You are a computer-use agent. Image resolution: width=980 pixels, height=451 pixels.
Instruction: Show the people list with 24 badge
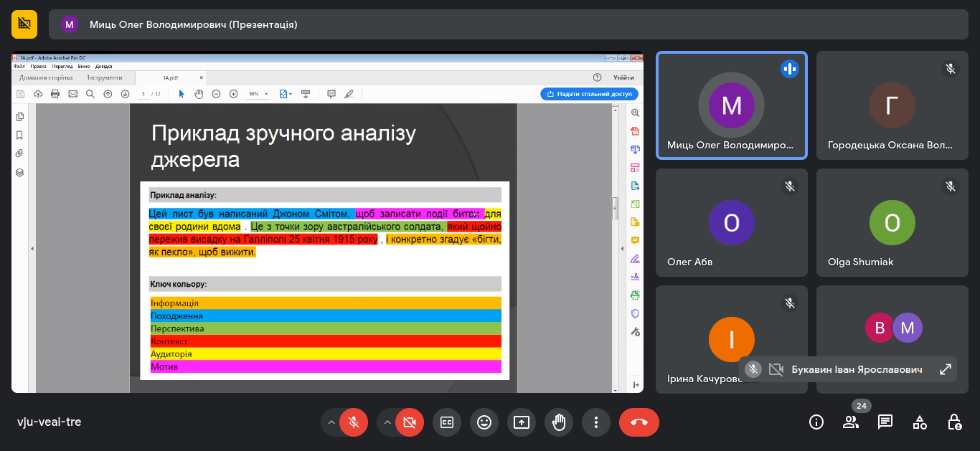851,422
